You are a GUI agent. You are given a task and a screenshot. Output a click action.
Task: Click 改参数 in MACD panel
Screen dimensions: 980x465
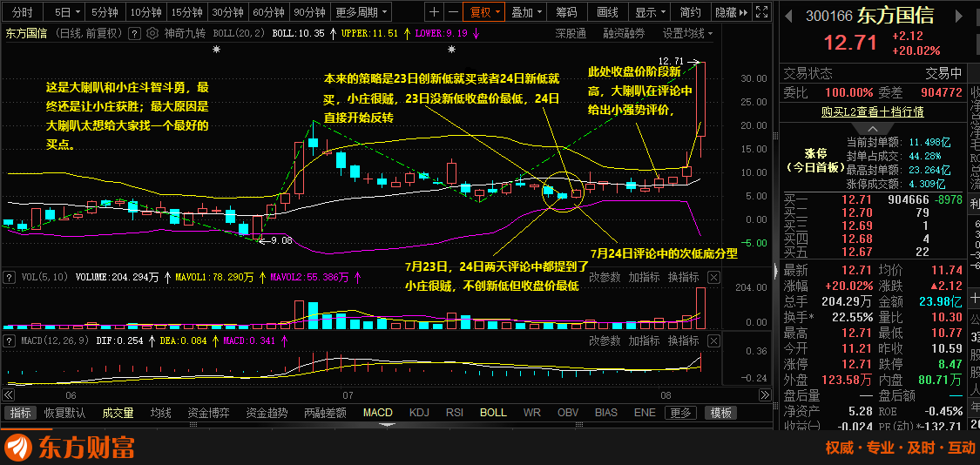click(x=605, y=340)
